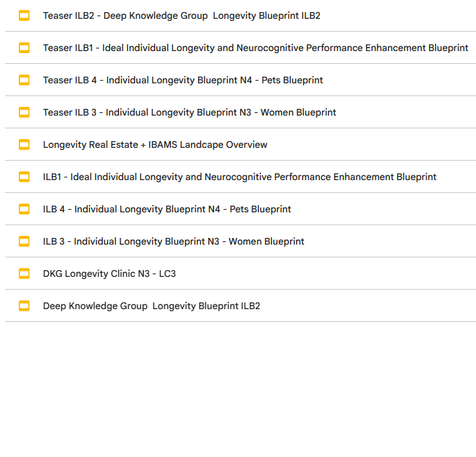Open Teaser ILB 3 Women Blueprint presentation
Image resolution: width=476 pixels, height=457 pixels.
189,112
